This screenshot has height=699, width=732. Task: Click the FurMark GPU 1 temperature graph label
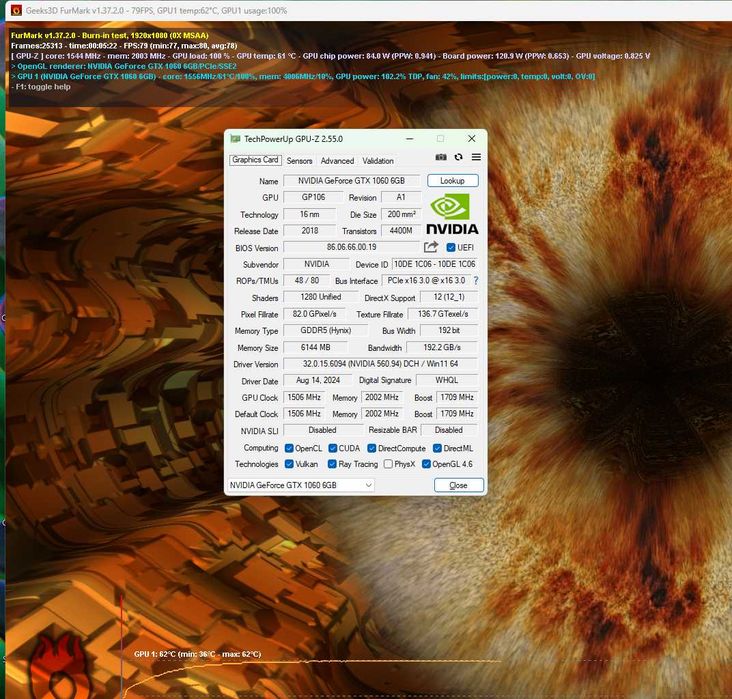[197, 654]
